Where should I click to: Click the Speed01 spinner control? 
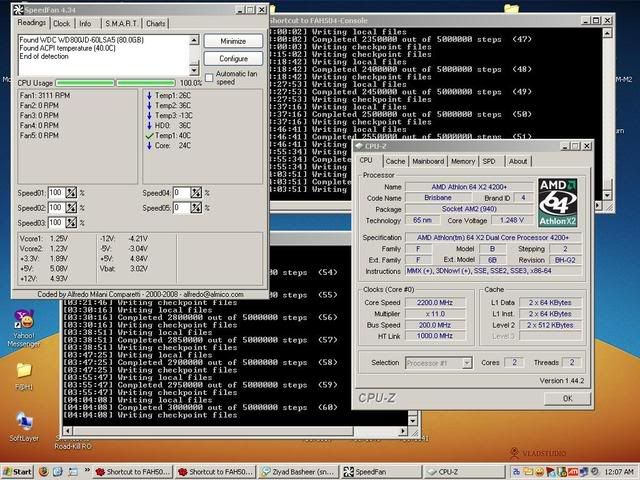(x=71, y=193)
